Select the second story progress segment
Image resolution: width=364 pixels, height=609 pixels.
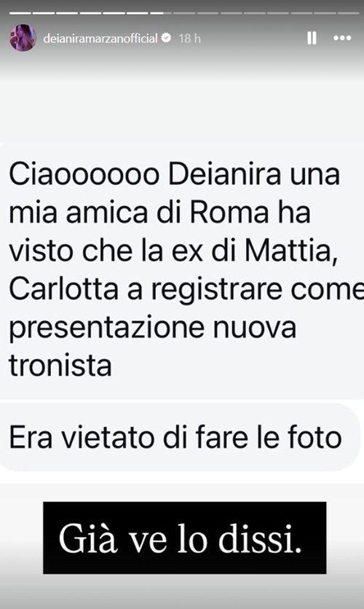[44, 13]
